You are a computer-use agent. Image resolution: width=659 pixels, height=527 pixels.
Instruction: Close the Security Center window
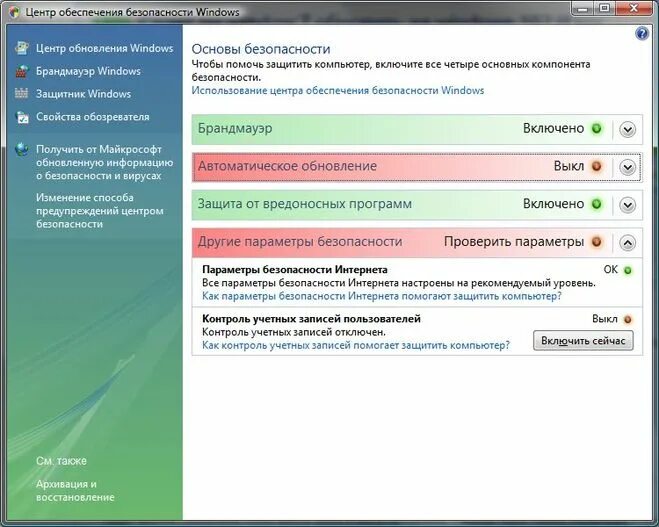pyautogui.click(x=634, y=9)
